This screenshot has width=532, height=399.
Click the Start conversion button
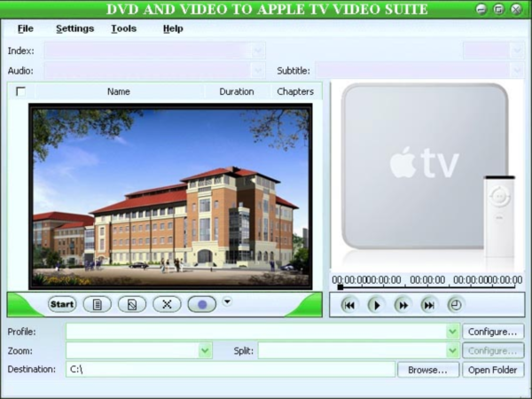click(x=62, y=304)
